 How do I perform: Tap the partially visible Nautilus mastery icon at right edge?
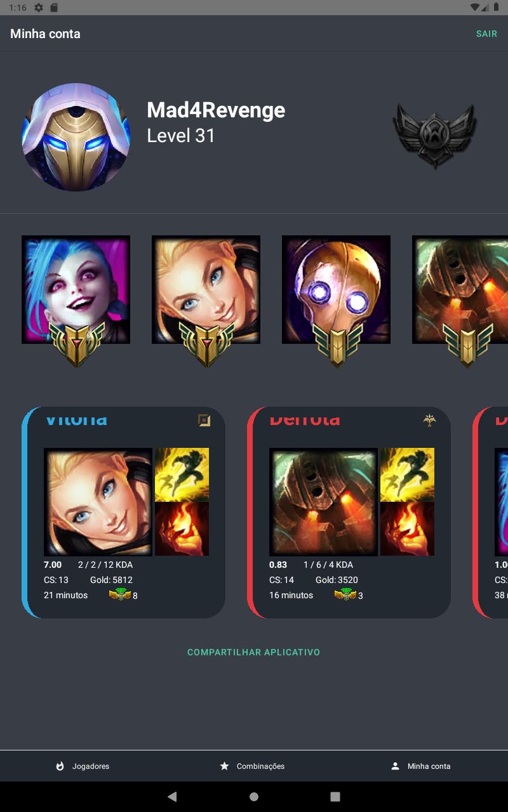point(460,290)
